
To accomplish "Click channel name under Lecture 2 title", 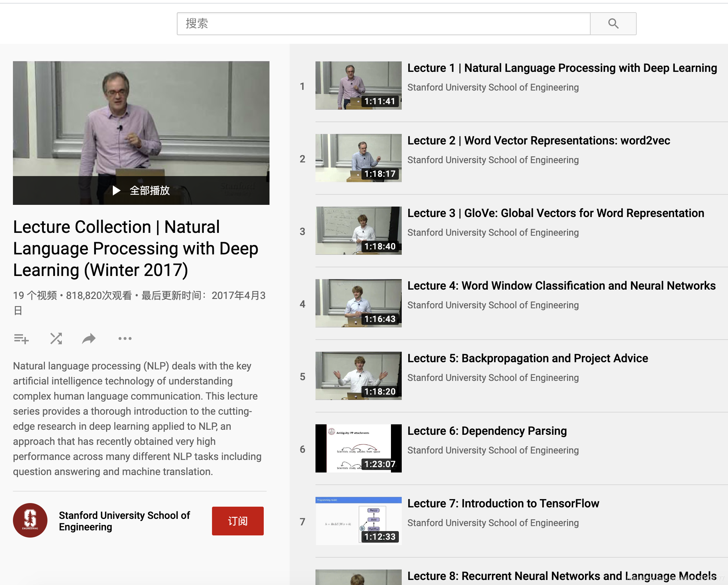I will (x=493, y=160).
